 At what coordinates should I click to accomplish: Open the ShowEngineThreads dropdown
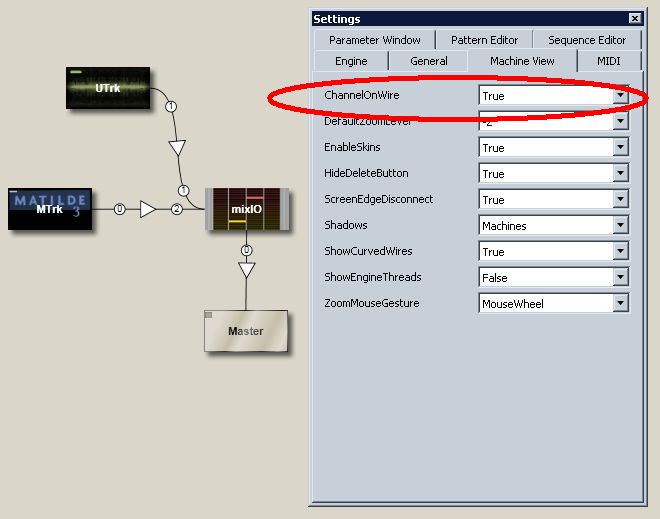pos(620,278)
